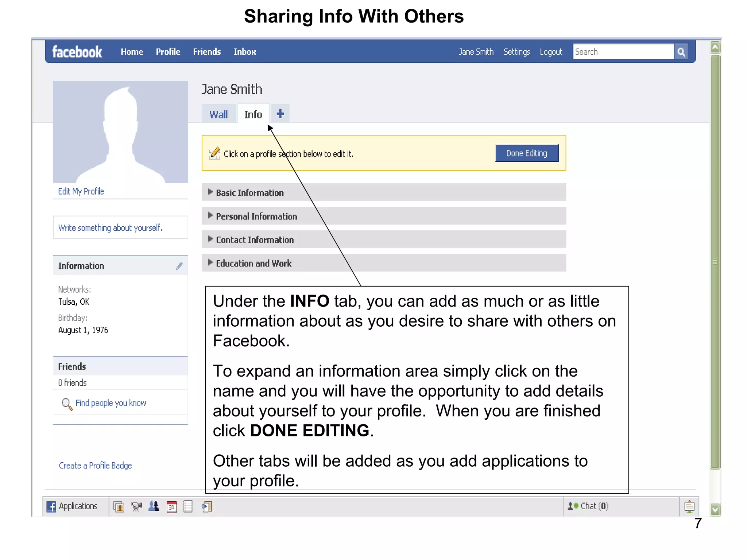This screenshot has height=560, width=747.
Task: Select the Info tab
Action: tap(253, 114)
